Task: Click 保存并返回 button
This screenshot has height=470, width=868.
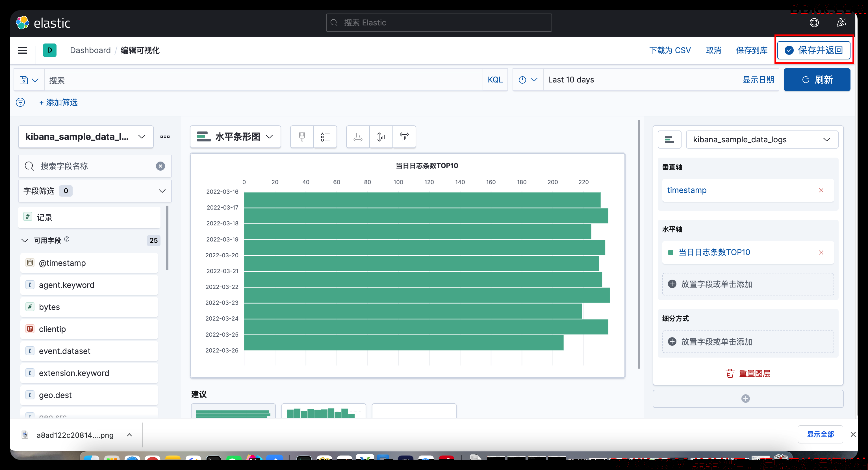Action: (813, 50)
